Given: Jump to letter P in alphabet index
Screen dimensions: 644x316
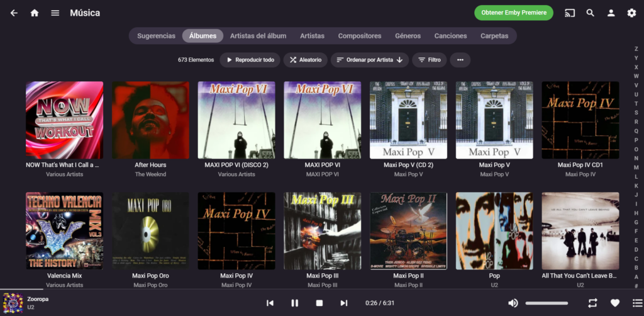Looking at the screenshot, I should coord(636,140).
